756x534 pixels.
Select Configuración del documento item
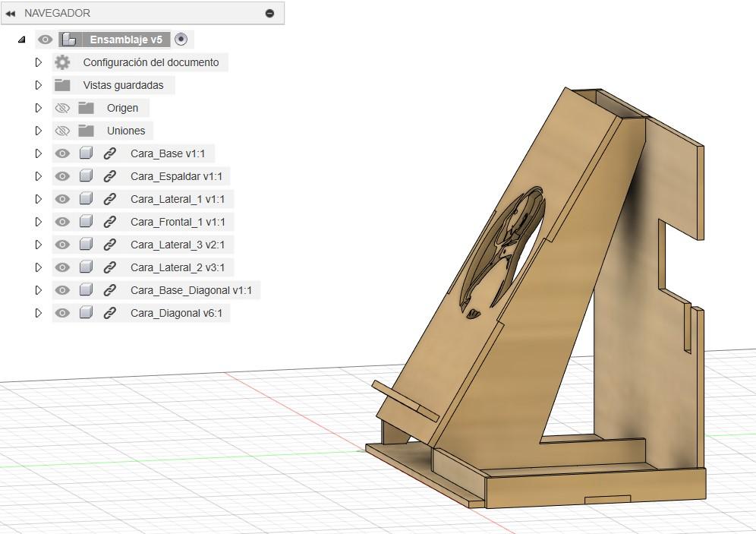[x=151, y=62]
